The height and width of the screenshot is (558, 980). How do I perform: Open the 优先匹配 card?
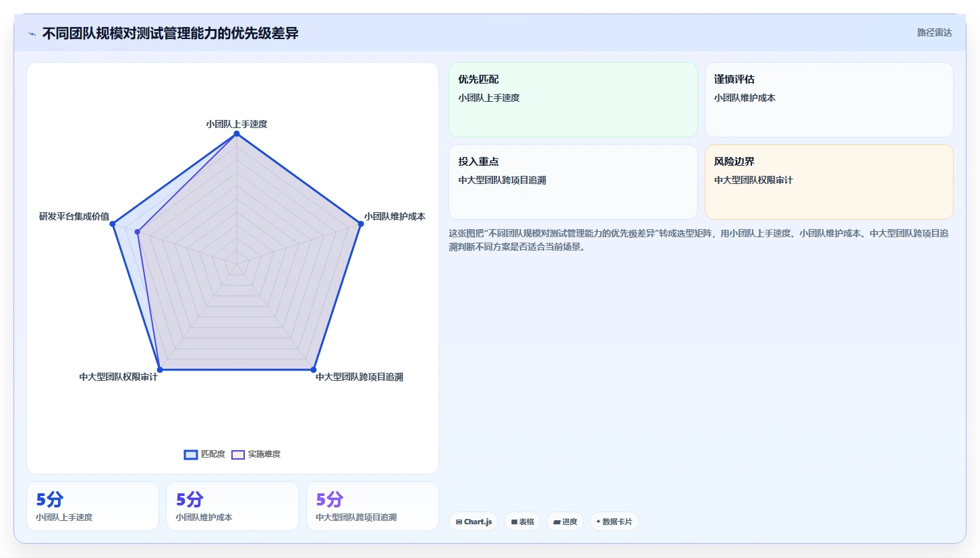click(x=573, y=100)
